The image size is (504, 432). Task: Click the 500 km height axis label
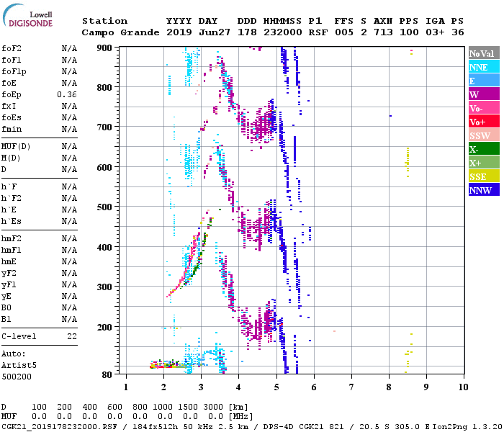point(104,207)
